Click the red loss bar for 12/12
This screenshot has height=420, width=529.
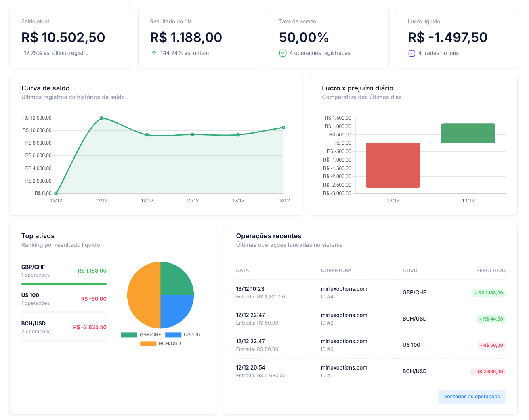click(393, 166)
